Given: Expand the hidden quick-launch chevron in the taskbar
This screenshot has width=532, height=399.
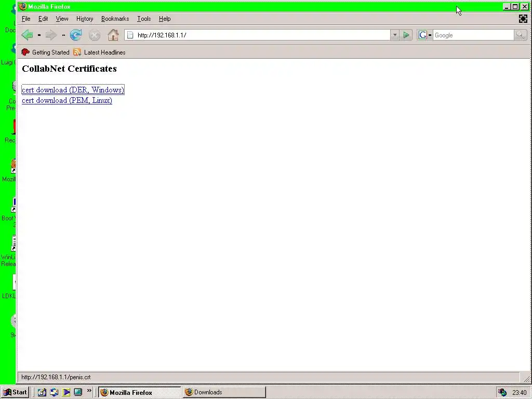Looking at the screenshot, I should pos(89,391).
